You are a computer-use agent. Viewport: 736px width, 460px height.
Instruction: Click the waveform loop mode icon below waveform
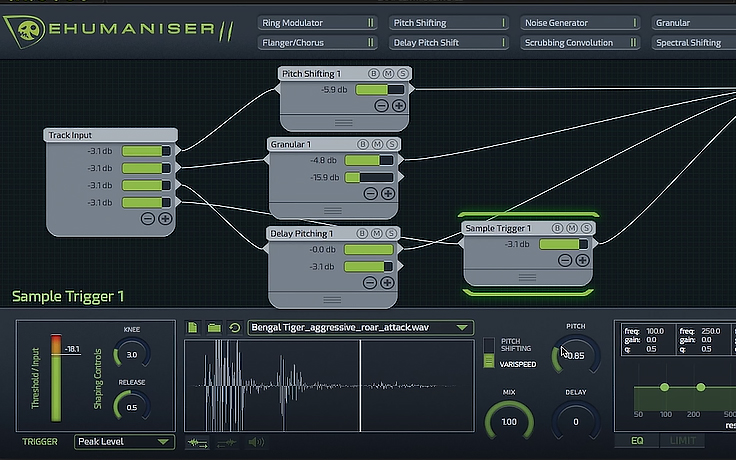(197, 442)
